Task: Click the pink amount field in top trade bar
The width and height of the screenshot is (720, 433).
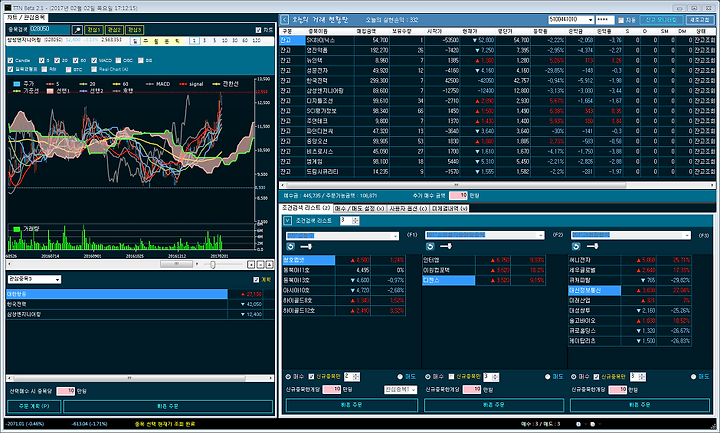Action: click(458, 196)
